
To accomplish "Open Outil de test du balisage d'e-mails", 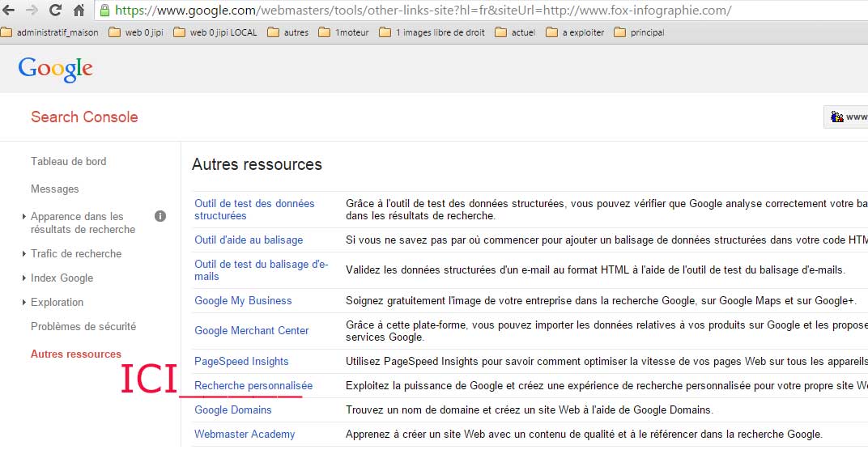I will point(262,270).
